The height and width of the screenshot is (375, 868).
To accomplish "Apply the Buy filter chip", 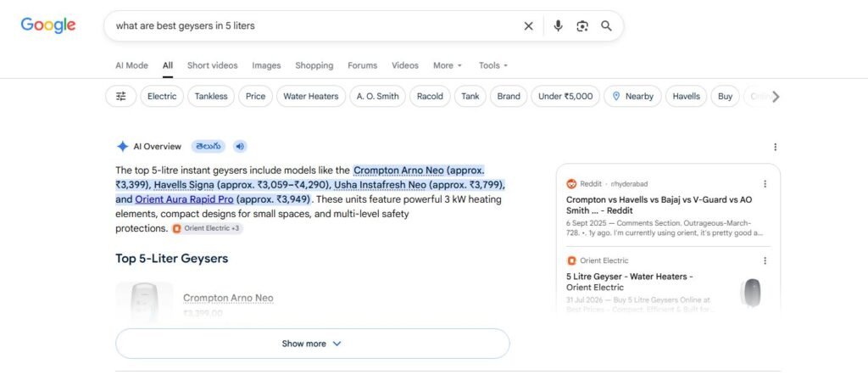I will (726, 97).
